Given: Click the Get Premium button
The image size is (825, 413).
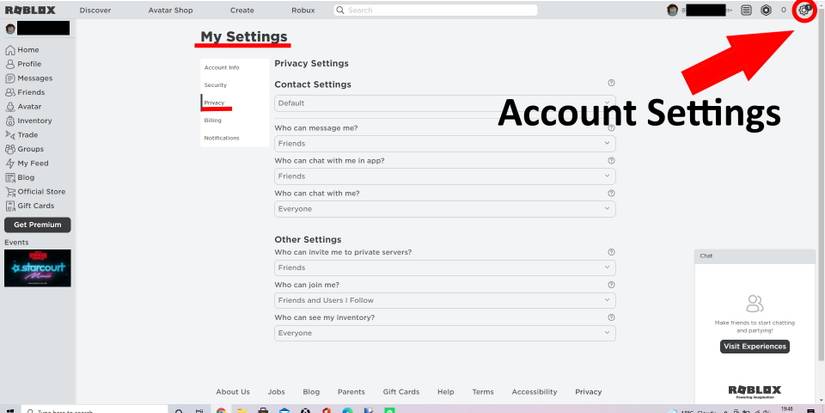Looking at the screenshot, I should (x=37, y=225).
